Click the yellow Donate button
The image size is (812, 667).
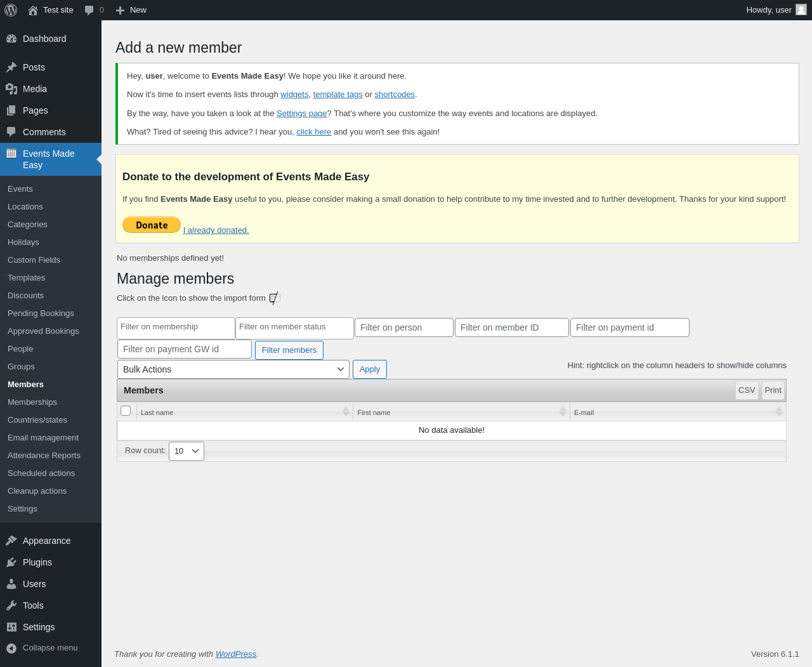[x=152, y=225]
